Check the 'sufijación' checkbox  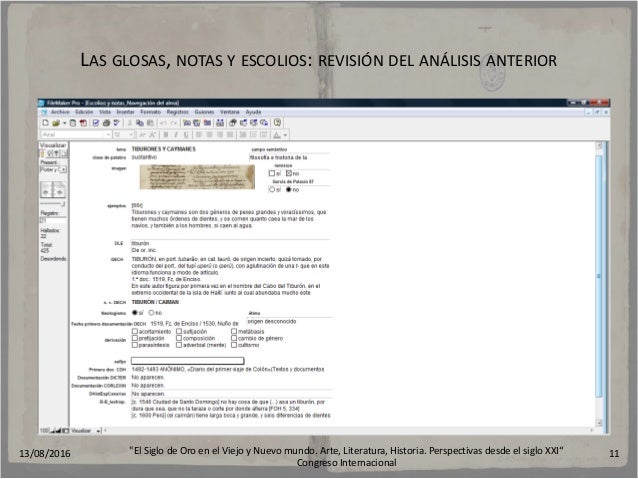click(179, 332)
